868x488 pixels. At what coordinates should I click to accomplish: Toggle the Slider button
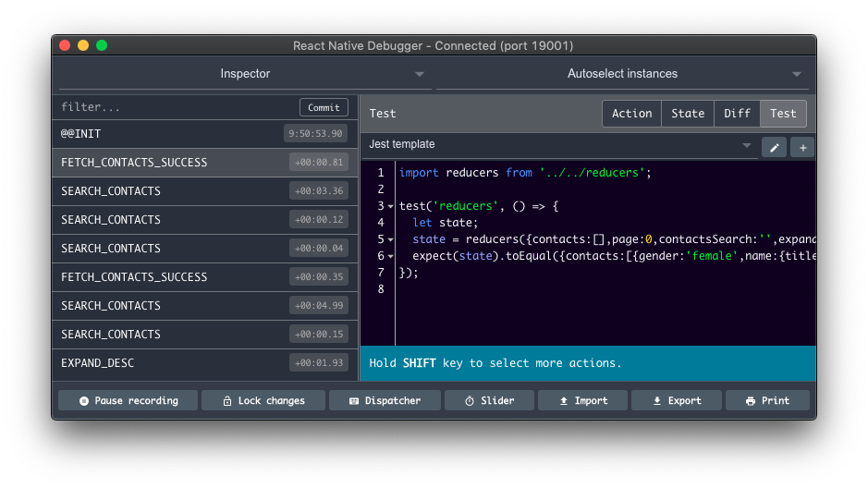click(x=488, y=400)
